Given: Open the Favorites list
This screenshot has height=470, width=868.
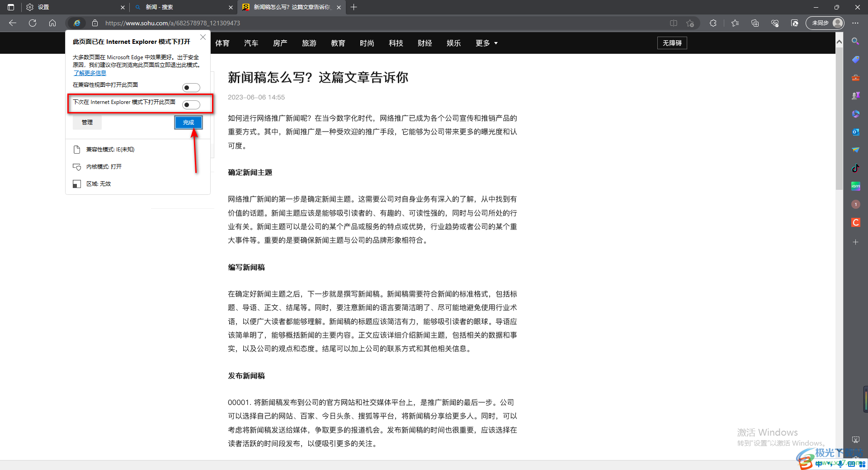Looking at the screenshot, I should tap(735, 23).
